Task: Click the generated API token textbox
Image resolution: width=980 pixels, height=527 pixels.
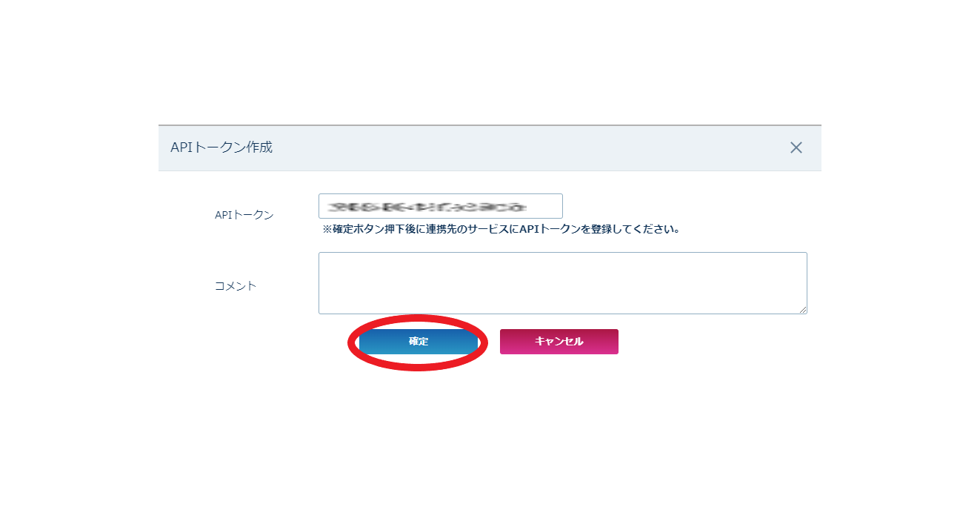Action: click(441, 206)
